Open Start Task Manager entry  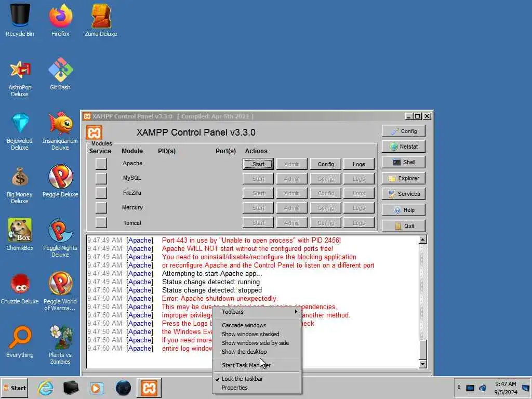click(x=257, y=365)
